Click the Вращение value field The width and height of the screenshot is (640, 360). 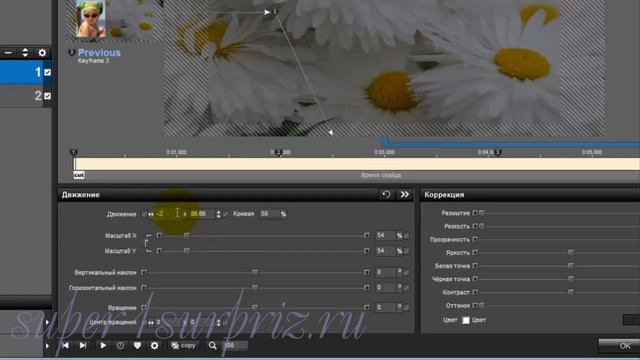385,307
